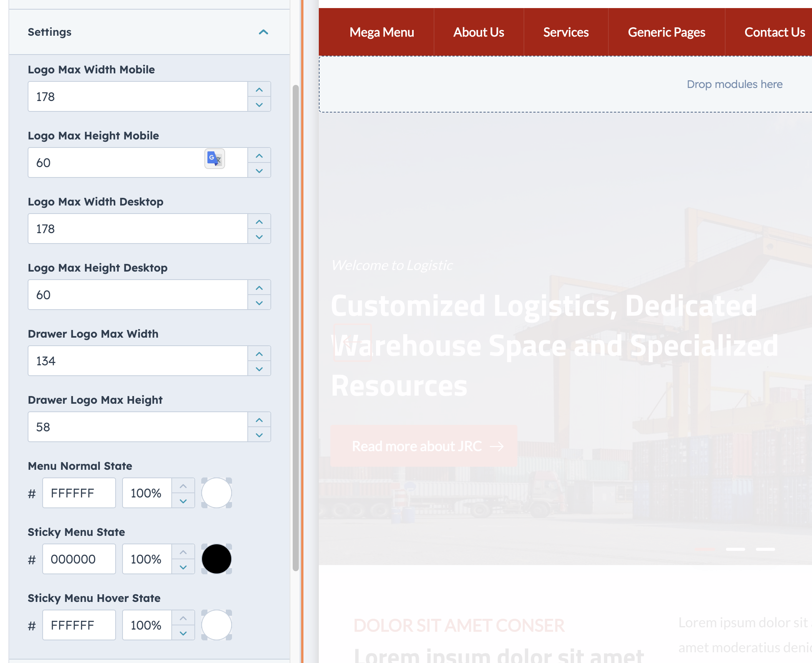Increment Logo Max Width Mobile value
This screenshot has width=812, height=663.
point(259,90)
